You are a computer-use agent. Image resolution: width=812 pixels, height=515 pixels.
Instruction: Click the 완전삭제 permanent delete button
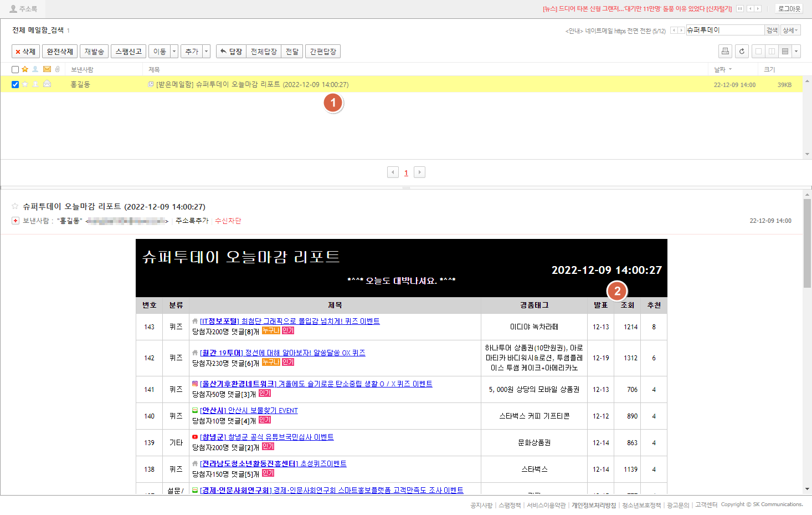[x=60, y=52]
